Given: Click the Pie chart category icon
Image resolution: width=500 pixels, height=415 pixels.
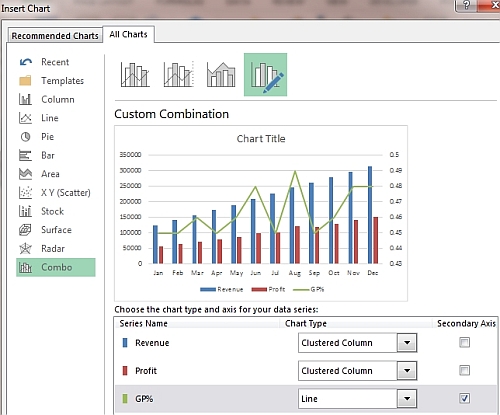Looking at the screenshot, I should [25, 137].
